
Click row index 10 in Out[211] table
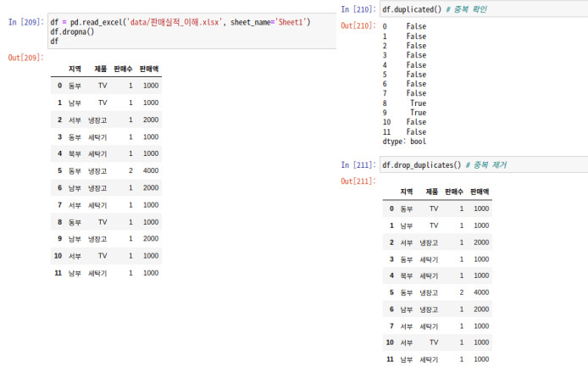coord(390,342)
